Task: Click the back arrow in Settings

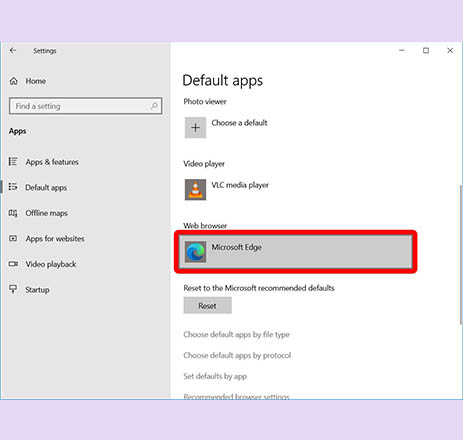Action: 13,51
